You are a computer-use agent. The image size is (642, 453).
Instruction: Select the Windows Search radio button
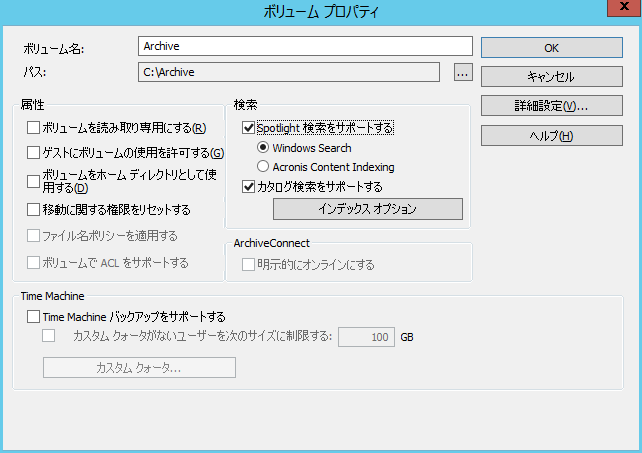click(x=264, y=148)
